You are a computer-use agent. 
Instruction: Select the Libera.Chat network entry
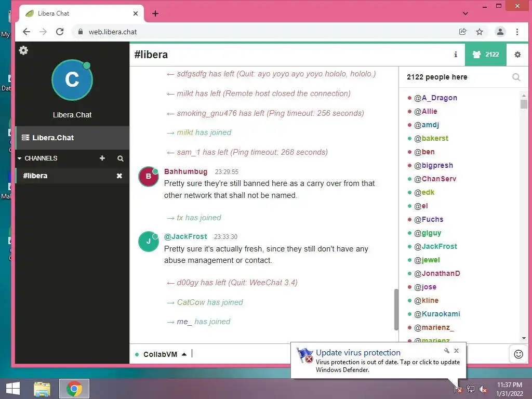72,138
